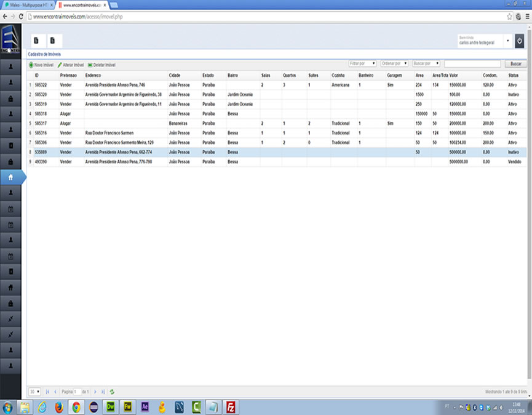
Task: Click the Novo Imóvel add button
Action: [x=41, y=65]
